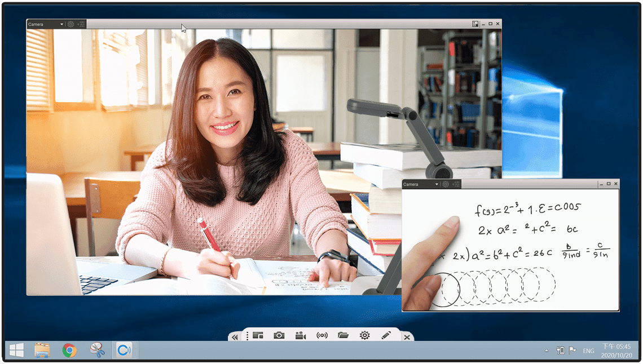Open multi-window layout icon in floating toolbar
This screenshot has height=364, width=643.
tap(258, 336)
